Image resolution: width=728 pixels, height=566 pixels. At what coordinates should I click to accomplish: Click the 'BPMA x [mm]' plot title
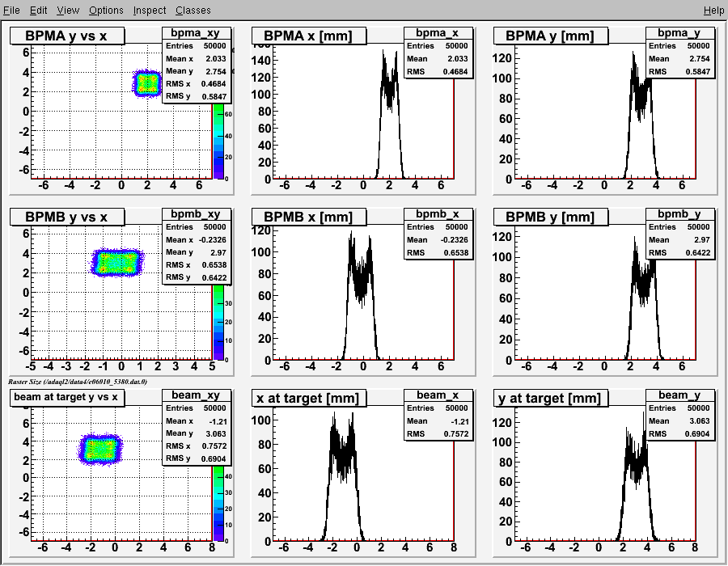309,36
